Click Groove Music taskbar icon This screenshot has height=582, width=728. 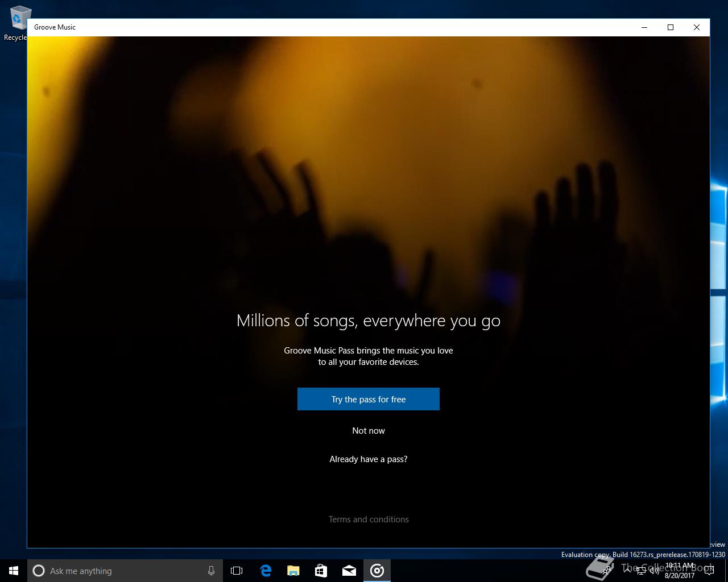click(x=377, y=571)
